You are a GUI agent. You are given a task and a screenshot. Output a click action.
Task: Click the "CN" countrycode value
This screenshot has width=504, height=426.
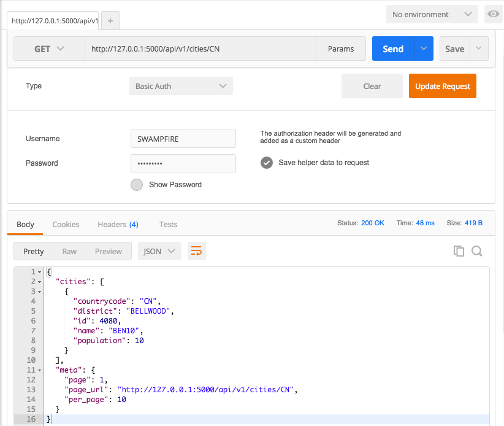[148, 301]
